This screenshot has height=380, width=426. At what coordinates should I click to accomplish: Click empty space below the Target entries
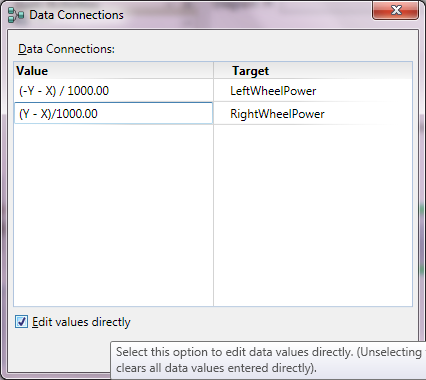click(x=313, y=215)
